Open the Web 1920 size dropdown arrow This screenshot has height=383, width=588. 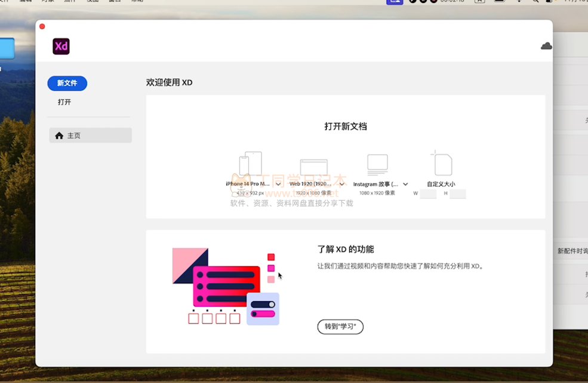tap(342, 185)
